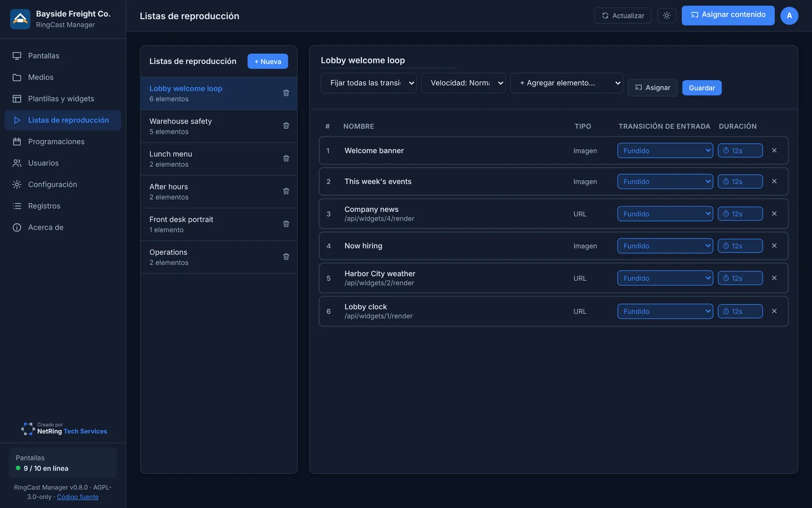Open the Velocidad: Normal dropdown

click(463, 83)
